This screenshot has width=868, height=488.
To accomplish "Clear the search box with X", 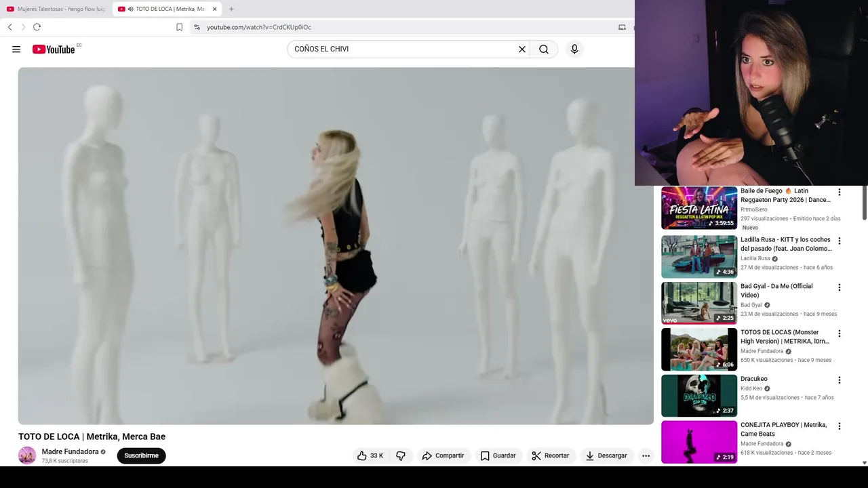I will click(x=522, y=49).
